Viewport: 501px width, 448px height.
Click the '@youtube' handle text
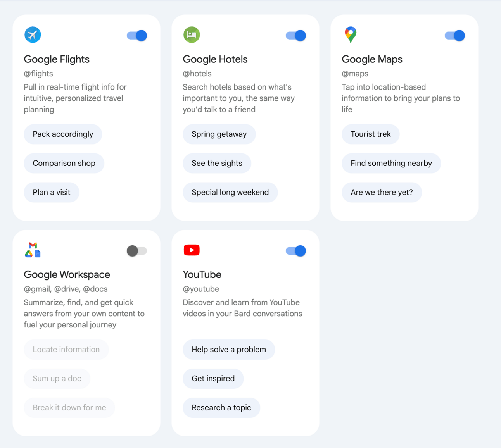click(x=201, y=289)
